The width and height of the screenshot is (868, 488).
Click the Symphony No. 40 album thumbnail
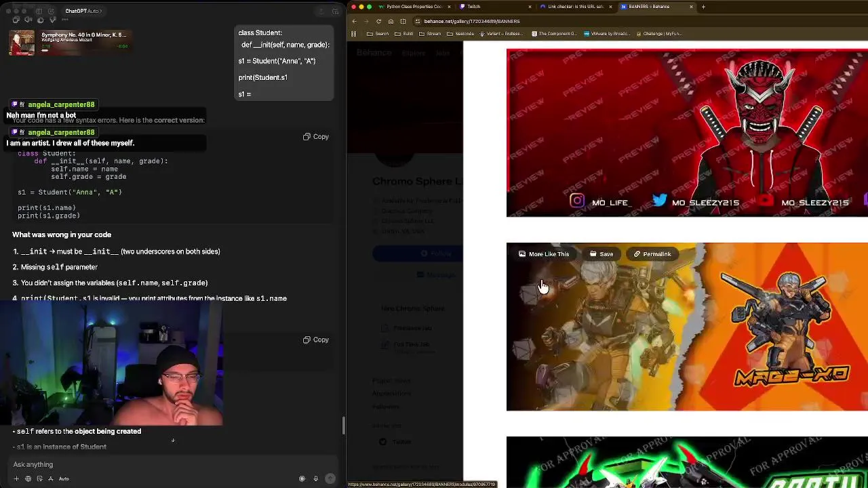point(22,42)
